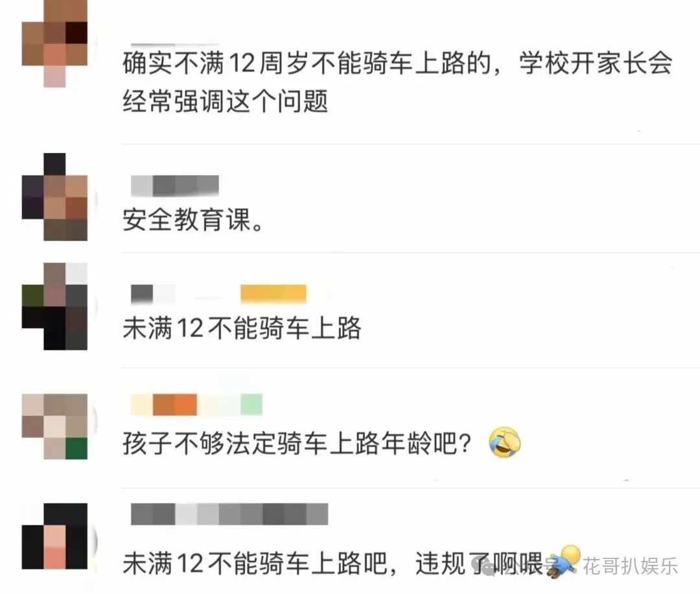The height and width of the screenshot is (594, 700).
Task: Open avatar of the 未满12不能骑车上路 commenter
Action: click(54, 306)
